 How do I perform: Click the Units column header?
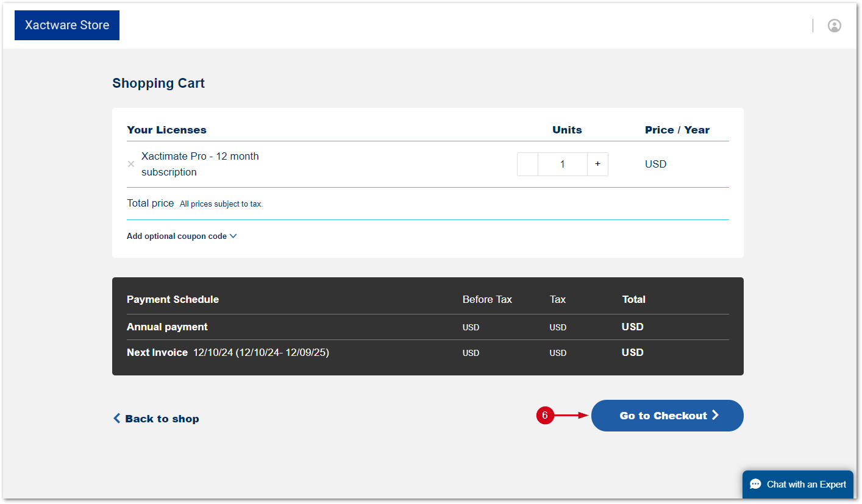[x=567, y=130]
